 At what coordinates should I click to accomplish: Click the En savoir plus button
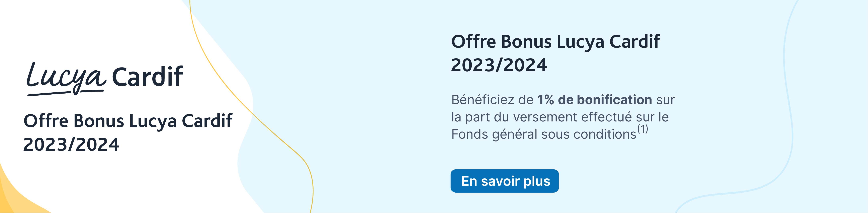tap(504, 181)
